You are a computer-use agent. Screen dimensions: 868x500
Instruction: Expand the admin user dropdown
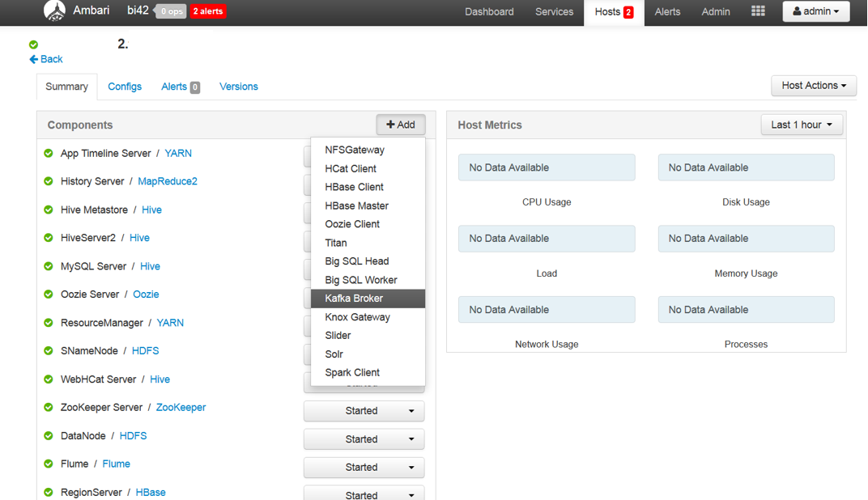pos(815,11)
